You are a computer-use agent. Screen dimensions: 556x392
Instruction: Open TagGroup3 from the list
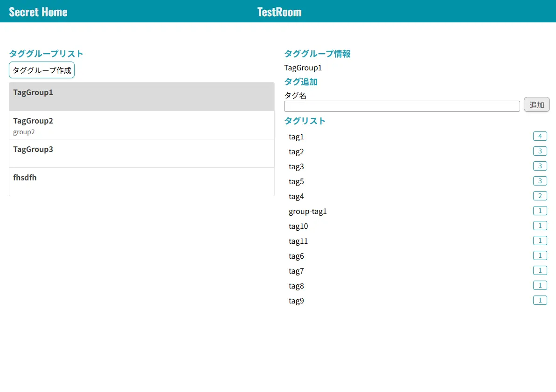(x=141, y=153)
